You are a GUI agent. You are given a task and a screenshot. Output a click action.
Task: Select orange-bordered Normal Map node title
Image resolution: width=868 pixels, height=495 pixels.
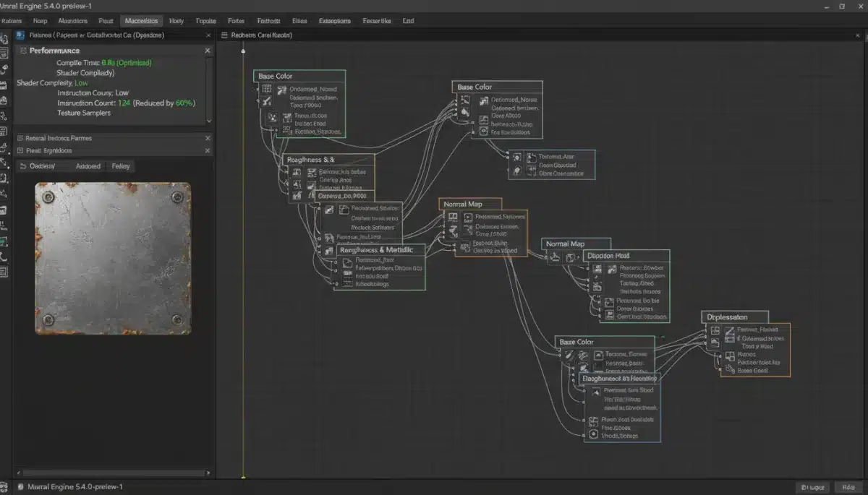point(461,204)
